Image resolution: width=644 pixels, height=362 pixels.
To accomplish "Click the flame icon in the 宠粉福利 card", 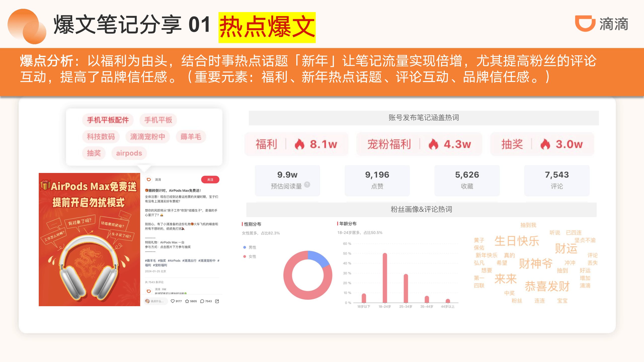I will click(x=433, y=144).
